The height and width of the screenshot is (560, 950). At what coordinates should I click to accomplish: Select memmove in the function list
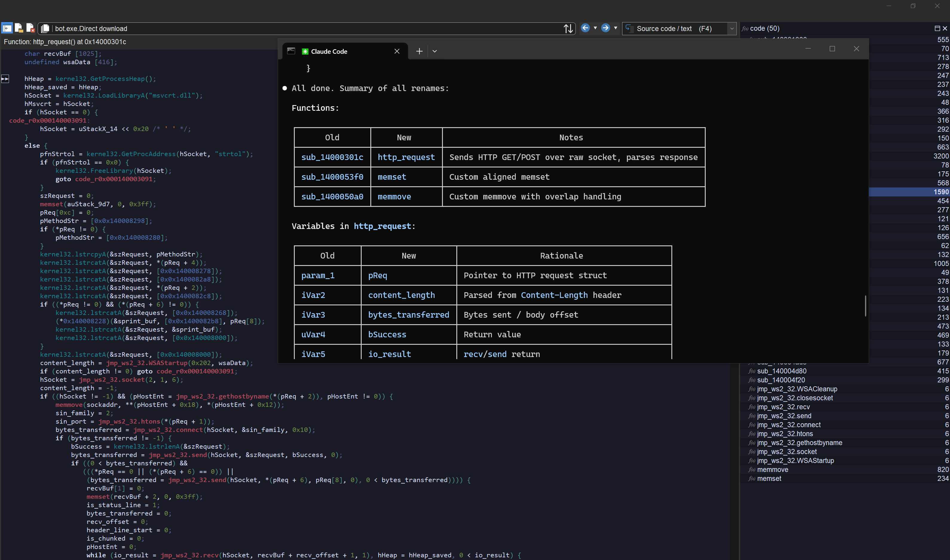(x=772, y=470)
